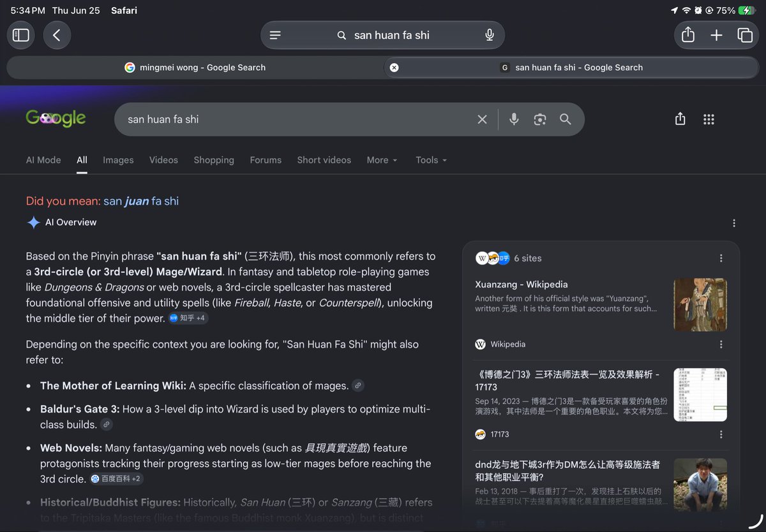Click the 6 sites source icons
Image resolution: width=766 pixels, height=532 pixels.
click(x=492, y=258)
